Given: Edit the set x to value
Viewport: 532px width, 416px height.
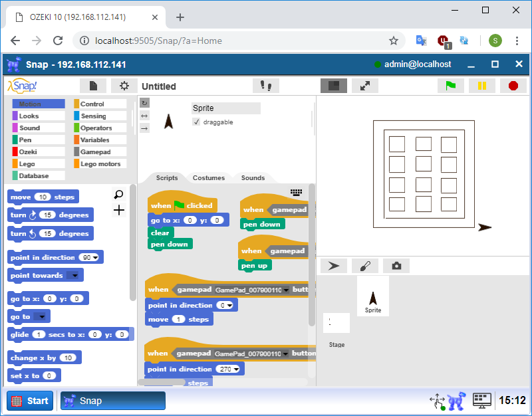Looking at the screenshot, I should (49, 375).
